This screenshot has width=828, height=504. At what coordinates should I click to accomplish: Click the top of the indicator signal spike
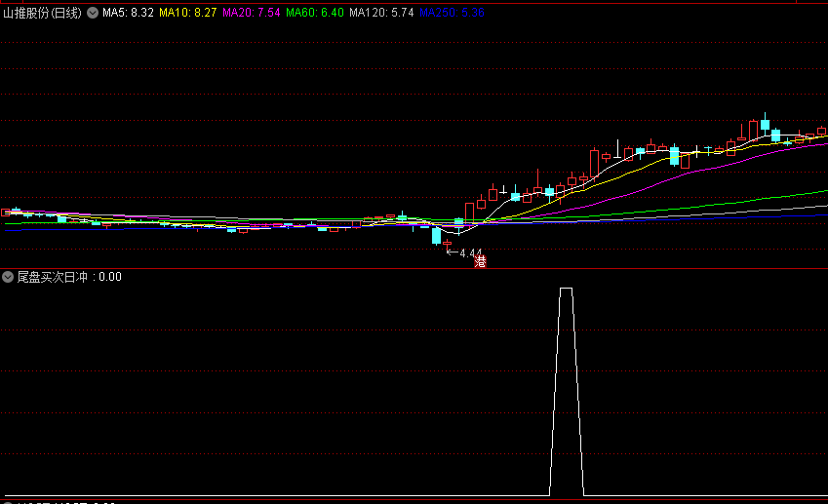point(566,289)
